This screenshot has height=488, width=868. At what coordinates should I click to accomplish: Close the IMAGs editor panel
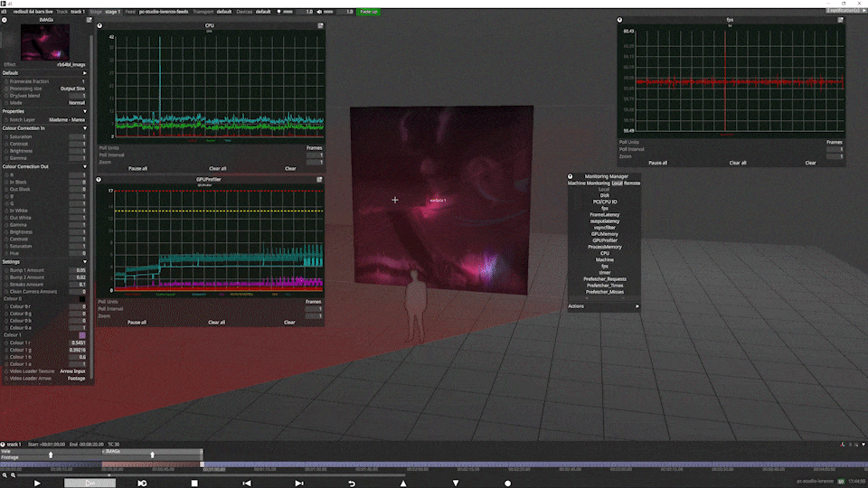click(5, 20)
